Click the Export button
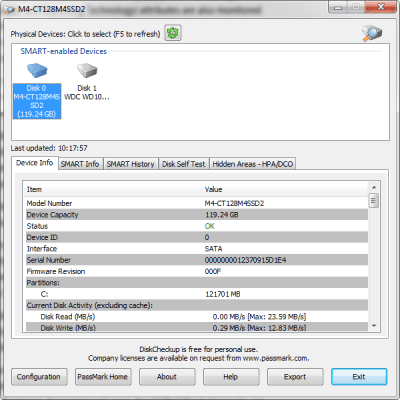This screenshot has height=400, width=400. [x=295, y=377]
